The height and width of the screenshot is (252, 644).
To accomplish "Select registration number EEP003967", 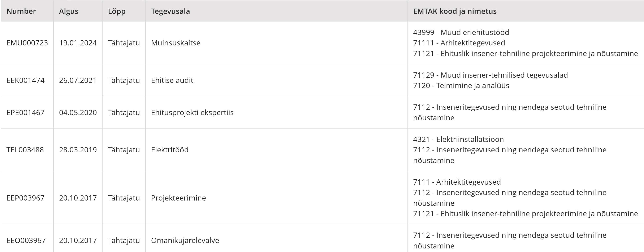I will (25, 198).
